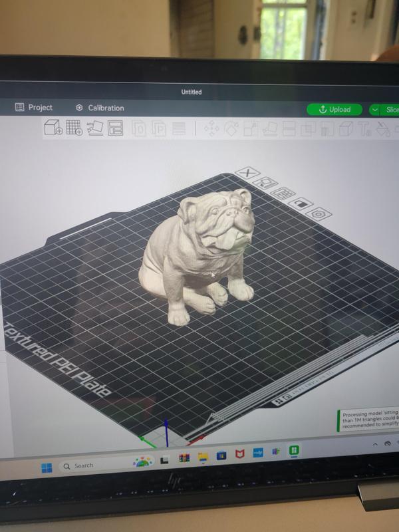Click the cloud icon in system tray
This screenshot has width=399, height=532.
(x=388, y=444)
